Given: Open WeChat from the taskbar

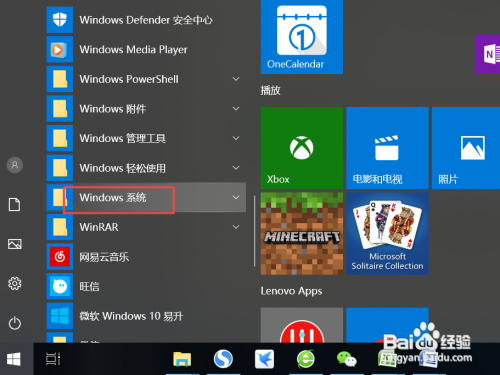Looking at the screenshot, I should point(347,359).
